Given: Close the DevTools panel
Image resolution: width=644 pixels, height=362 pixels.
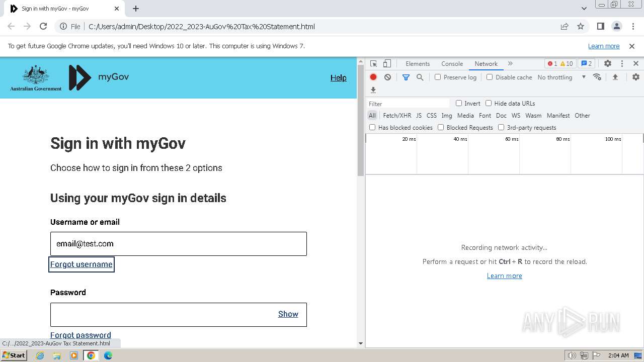Looking at the screenshot, I should [x=636, y=64].
